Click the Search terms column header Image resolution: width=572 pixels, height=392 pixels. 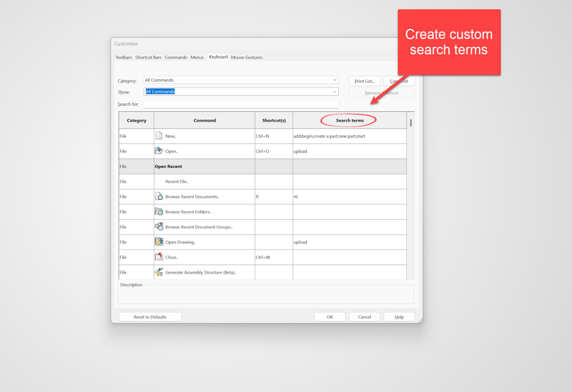pyautogui.click(x=350, y=120)
